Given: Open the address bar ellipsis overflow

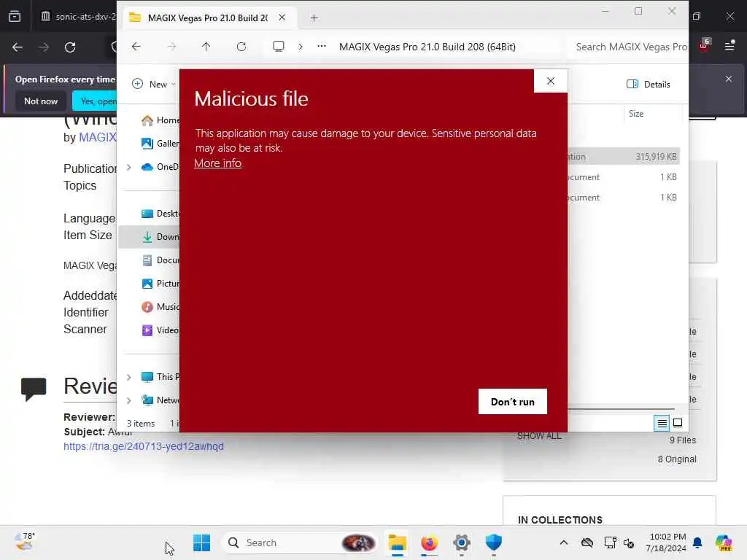Looking at the screenshot, I should (322, 46).
